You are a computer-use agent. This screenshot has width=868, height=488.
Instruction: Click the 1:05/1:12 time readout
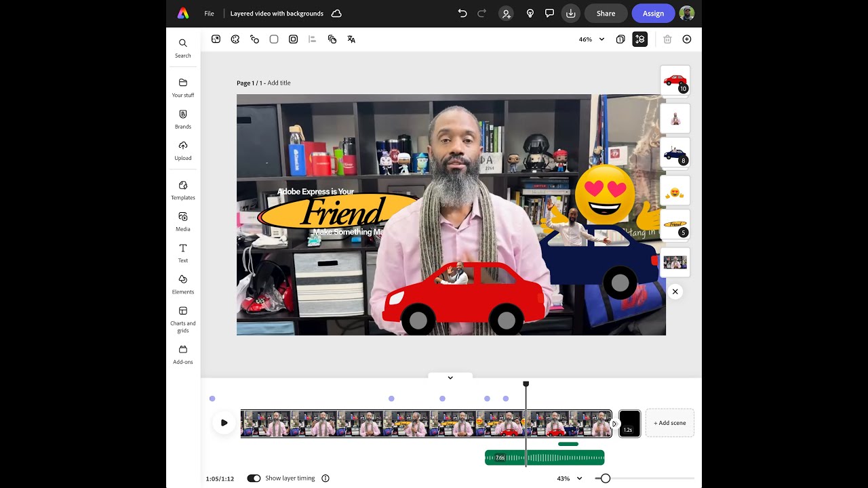click(220, 479)
